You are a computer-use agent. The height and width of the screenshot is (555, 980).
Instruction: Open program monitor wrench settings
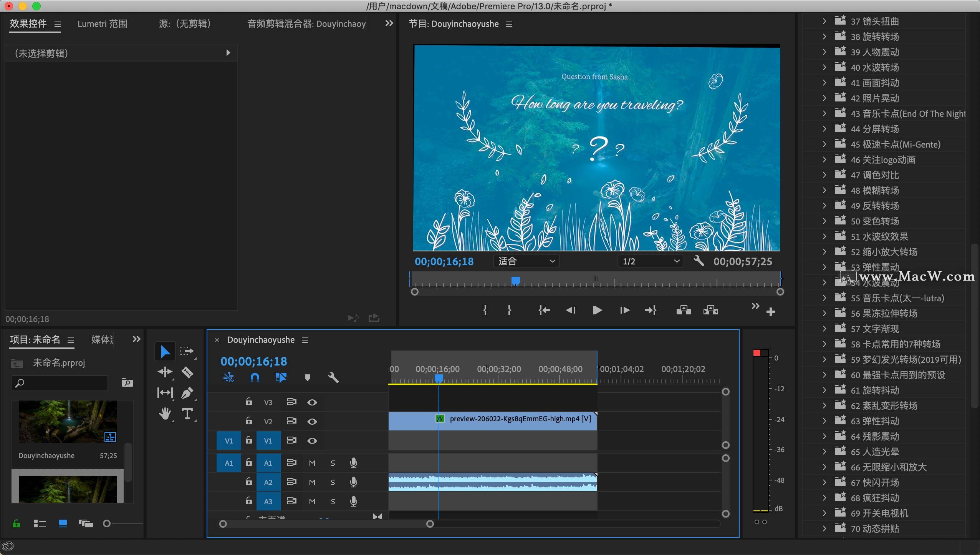(699, 261)
